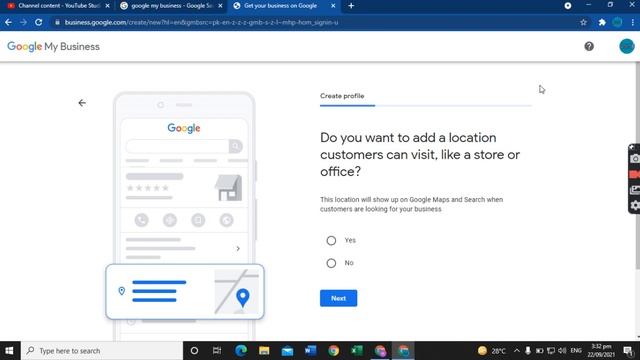The width and height of the screenshot is (640, 360).
Task: Open the settings gear in side recorder panel
Action: point(635,205)
